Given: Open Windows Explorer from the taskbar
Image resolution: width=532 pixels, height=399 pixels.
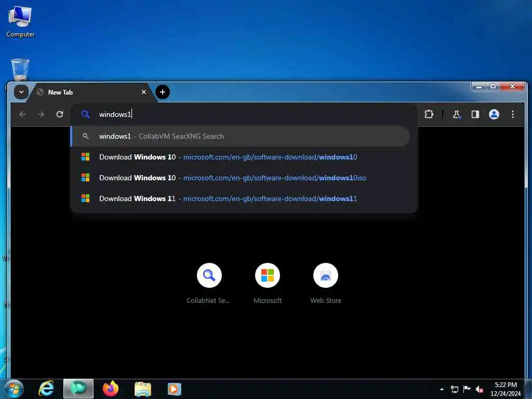Looking at the screenshot, I should (x=143, y=389).
